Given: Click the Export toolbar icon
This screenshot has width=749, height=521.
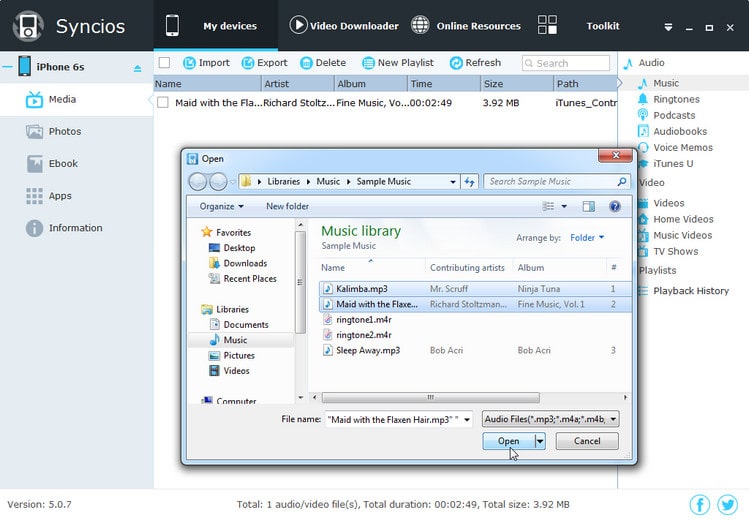Looking at the screenshot, I should (x=248, y=63).
